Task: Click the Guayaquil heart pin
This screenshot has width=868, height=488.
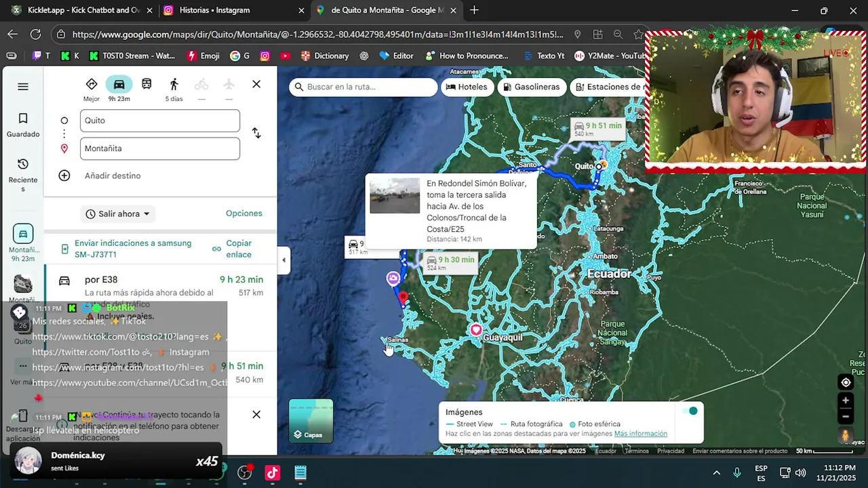Action: (476, 330)
